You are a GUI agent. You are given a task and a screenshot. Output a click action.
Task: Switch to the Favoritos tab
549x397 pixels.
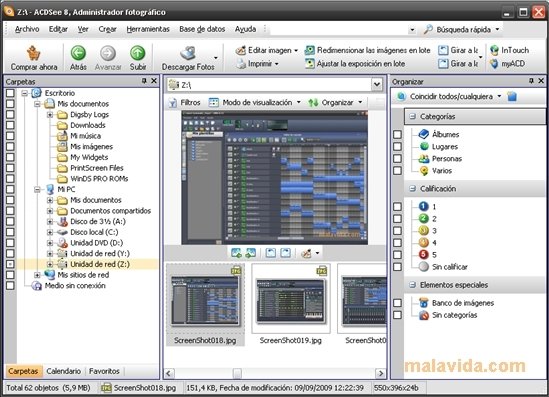point(104,371)
